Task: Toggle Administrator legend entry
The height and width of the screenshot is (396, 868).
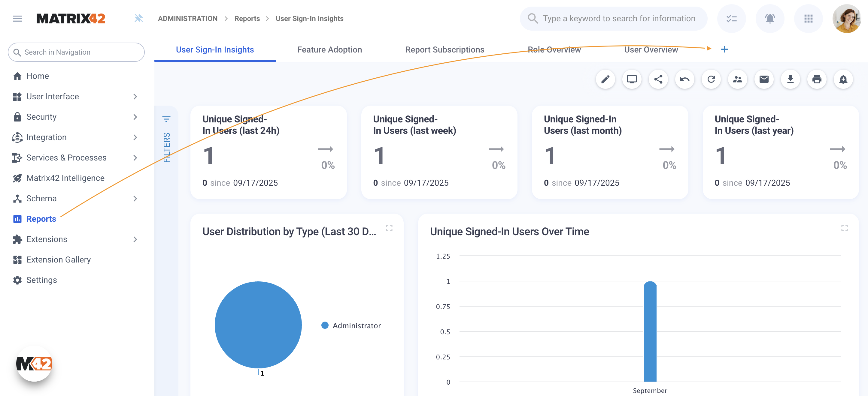Action: coord(351,325)
